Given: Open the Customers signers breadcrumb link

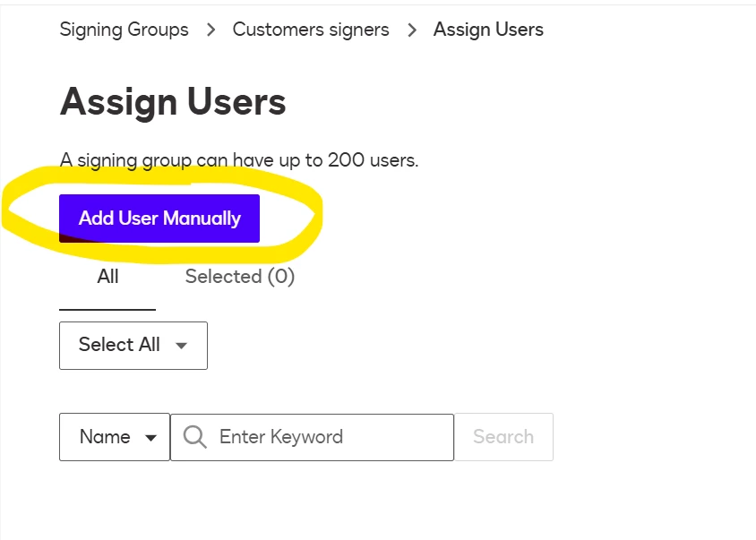Looking at the screenshot, I should point(311,30).
